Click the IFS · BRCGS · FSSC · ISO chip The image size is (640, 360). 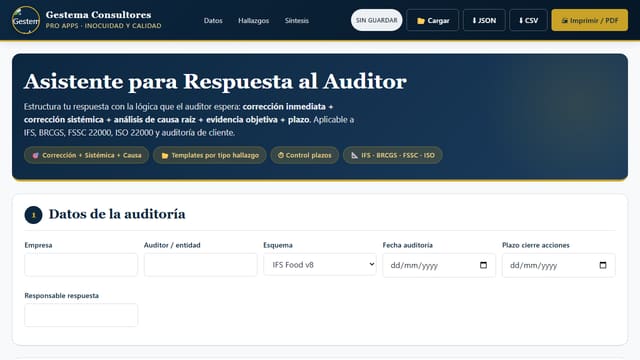tap(393, 155)
